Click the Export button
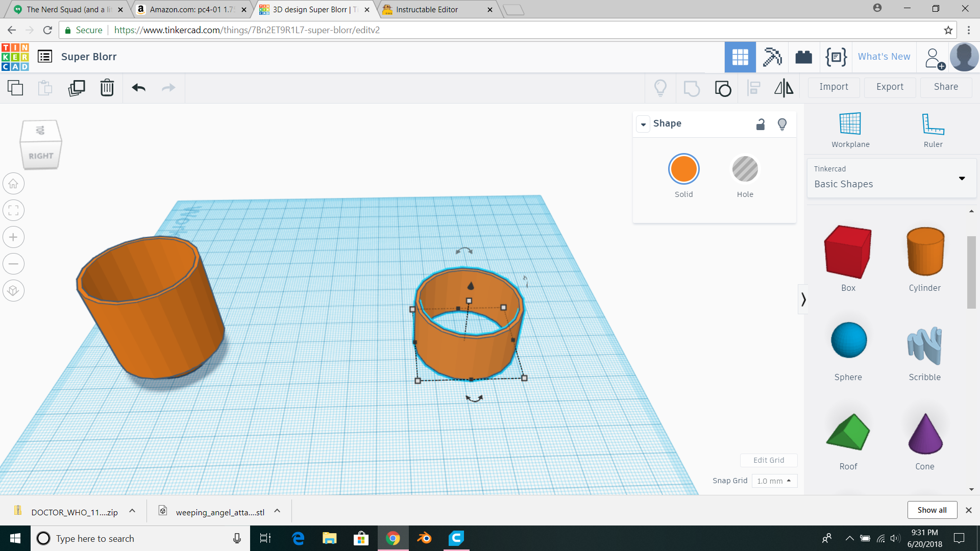Viewport: 980px width, 551px height. (x=890, y=87)
